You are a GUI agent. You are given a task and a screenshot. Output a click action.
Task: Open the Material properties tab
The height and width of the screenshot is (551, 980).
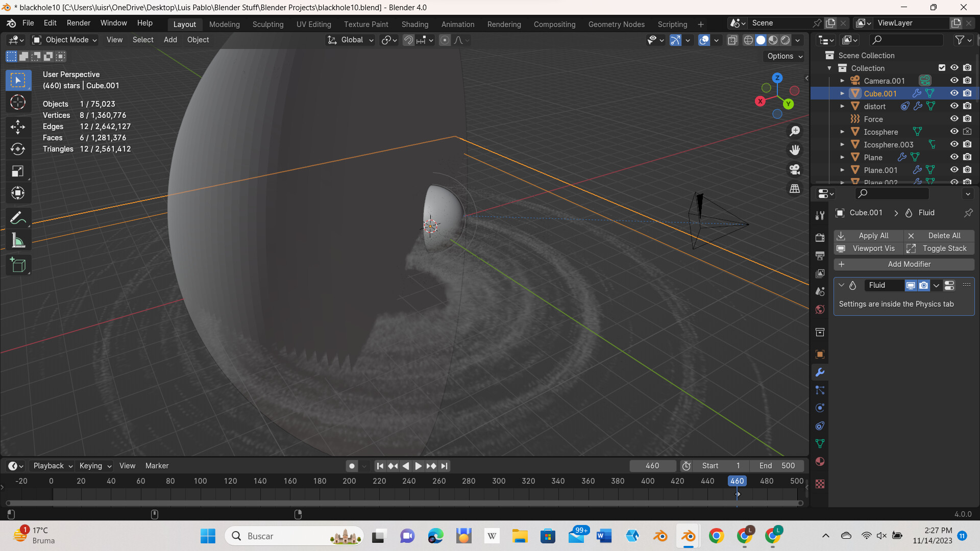click(820, 462)
